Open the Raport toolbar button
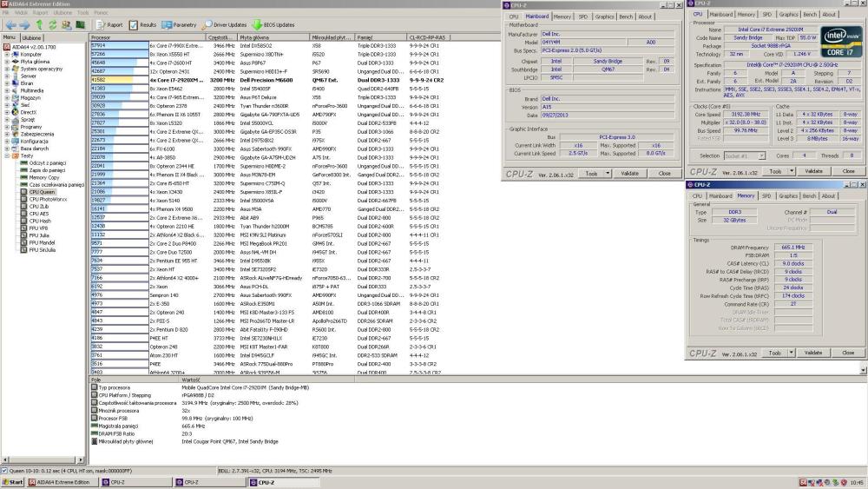Screen dimensions: 868x489 pos(109,25)
